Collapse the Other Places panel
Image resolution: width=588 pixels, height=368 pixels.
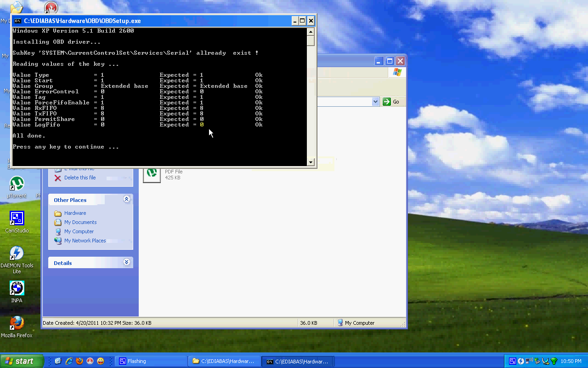[126, 200]
